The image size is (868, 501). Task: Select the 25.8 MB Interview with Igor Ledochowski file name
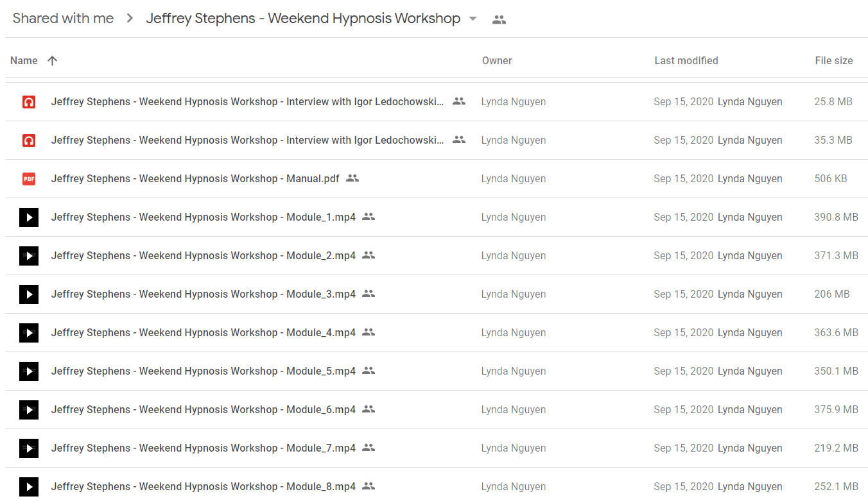pos(248,102)
